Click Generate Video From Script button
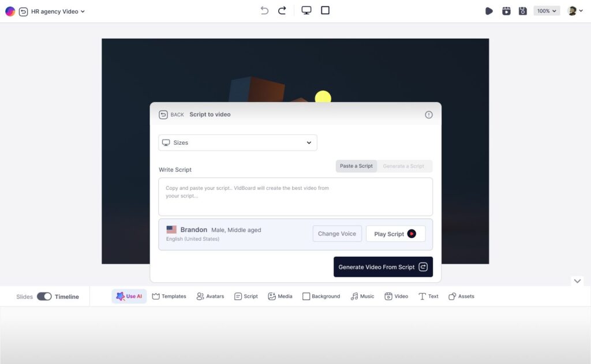 click(383, 267)
